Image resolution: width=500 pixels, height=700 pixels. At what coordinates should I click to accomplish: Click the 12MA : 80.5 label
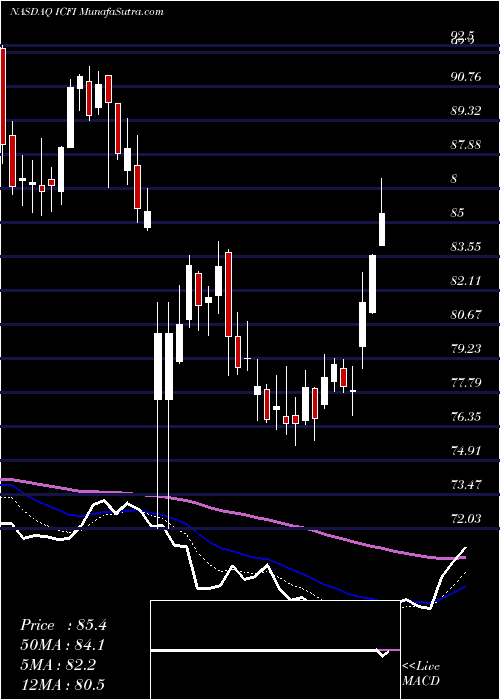(63, 684)
